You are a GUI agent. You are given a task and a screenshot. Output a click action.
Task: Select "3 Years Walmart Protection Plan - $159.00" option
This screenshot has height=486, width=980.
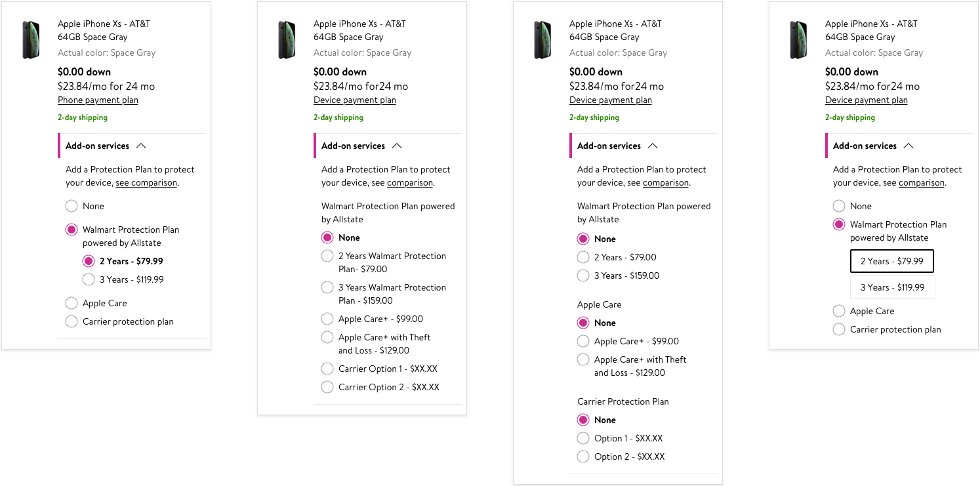click(x=327, y=287)
